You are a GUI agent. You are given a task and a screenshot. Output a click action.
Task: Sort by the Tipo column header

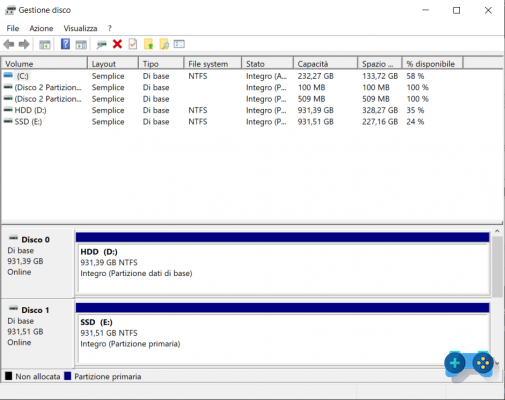click(x=161, y=64)
